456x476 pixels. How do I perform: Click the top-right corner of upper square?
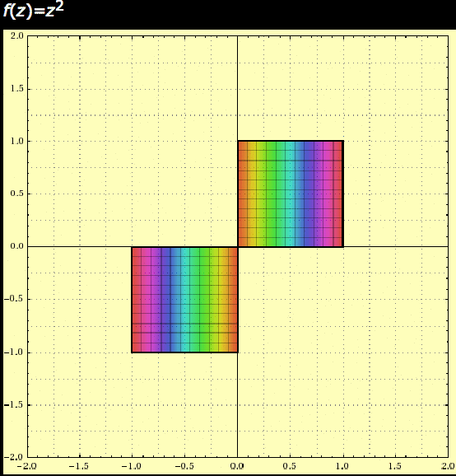pyautogui.click(x=343, y=141)
